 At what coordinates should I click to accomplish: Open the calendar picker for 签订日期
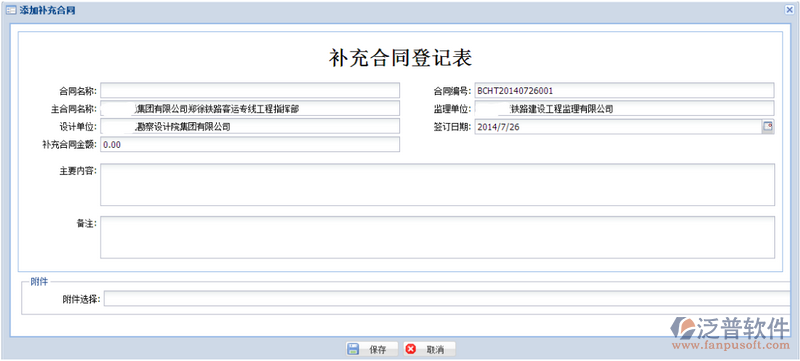click(x=768, y=127)
